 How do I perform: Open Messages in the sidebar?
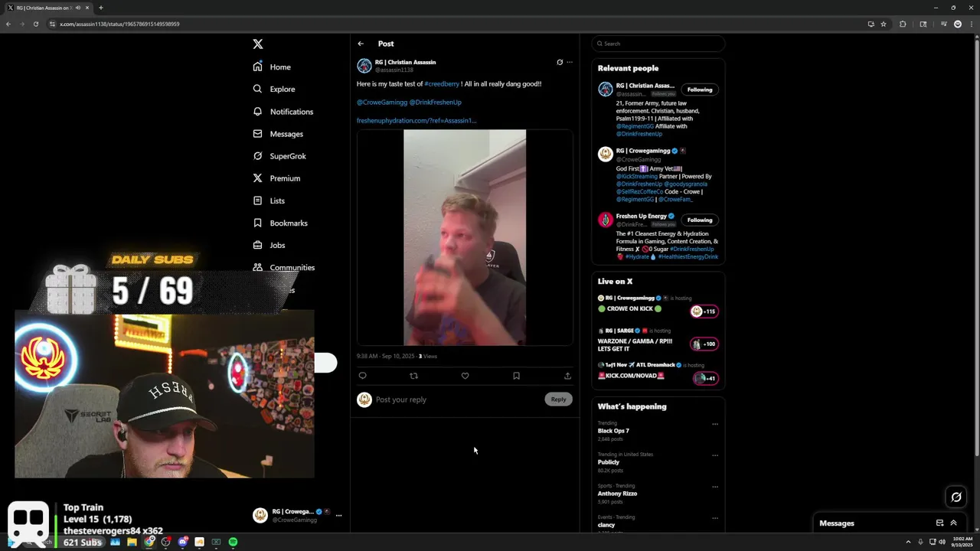(x=278, y=134)
